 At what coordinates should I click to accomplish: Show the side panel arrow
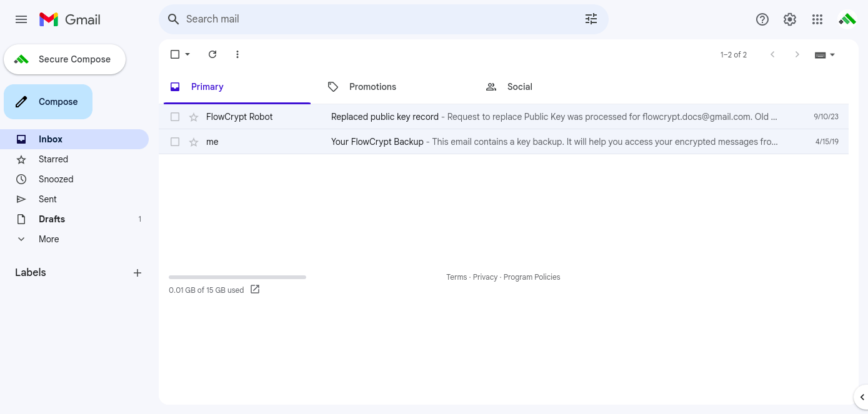tap(862, 397)
